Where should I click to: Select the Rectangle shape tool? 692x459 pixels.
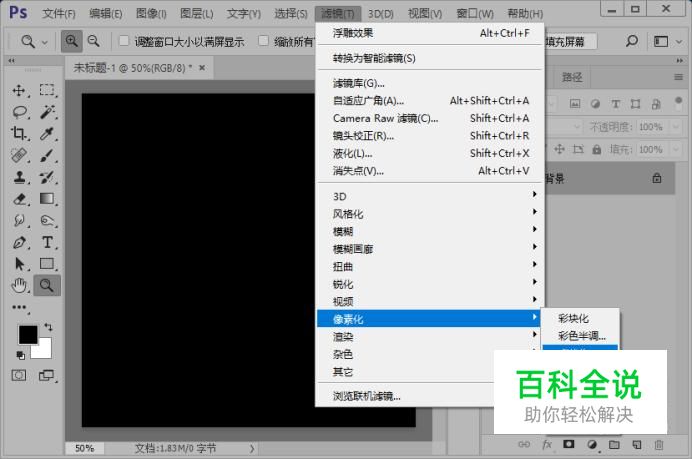[47, 263]
